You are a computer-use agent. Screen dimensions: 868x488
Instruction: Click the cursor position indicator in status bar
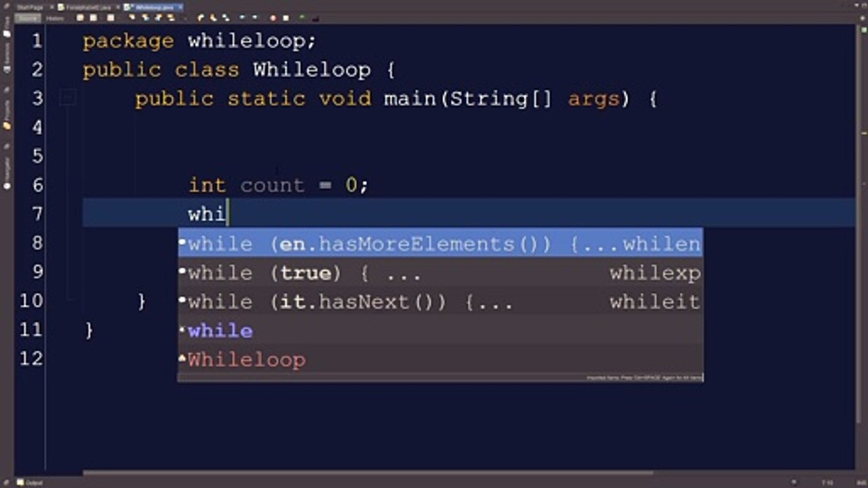click(827, 482)
